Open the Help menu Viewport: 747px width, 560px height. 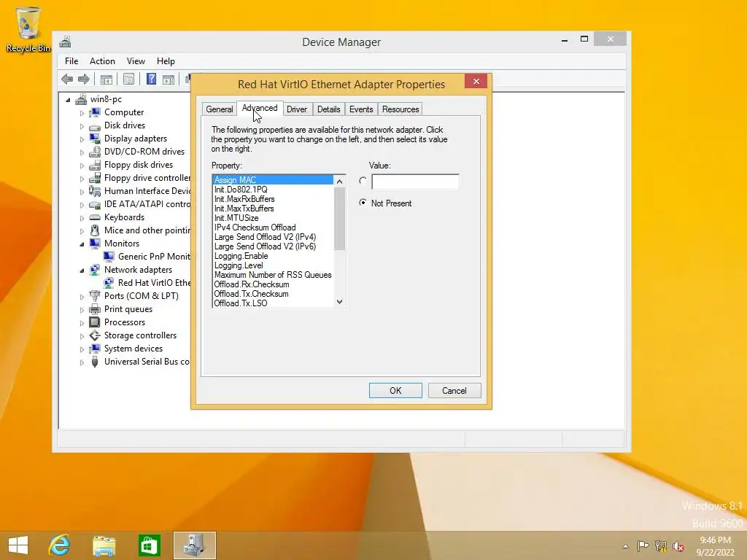(166, 61)
